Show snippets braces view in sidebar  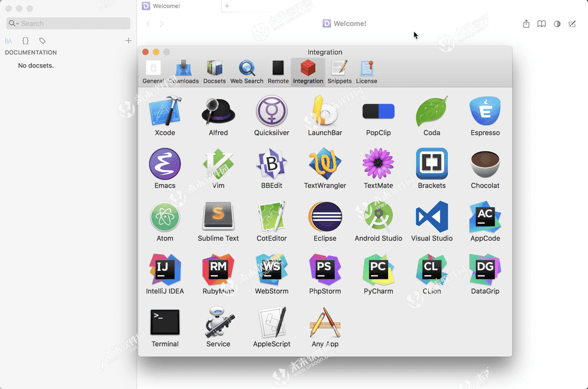pyautogui.click(x=25, y=41)
